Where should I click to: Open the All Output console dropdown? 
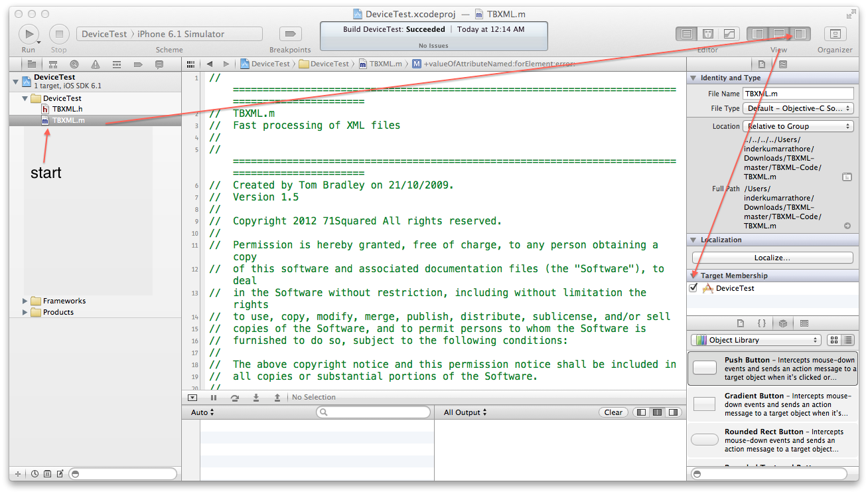click(x=465, y=412)
